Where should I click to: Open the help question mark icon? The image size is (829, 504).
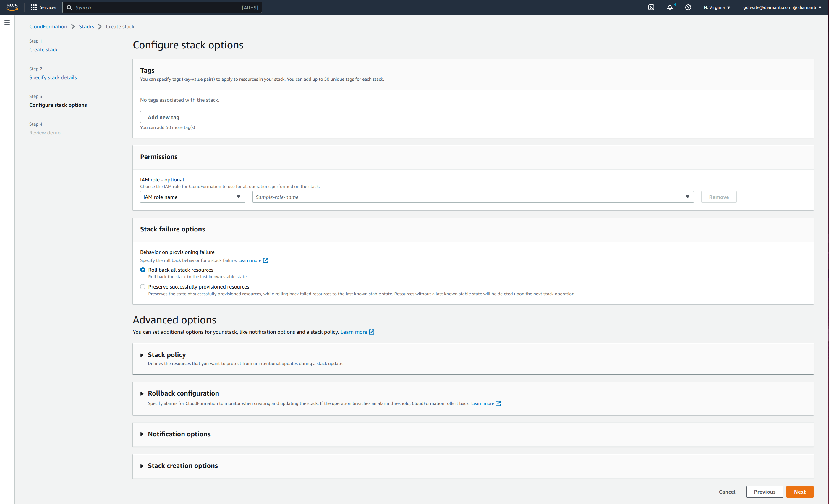tap(688, 7)
